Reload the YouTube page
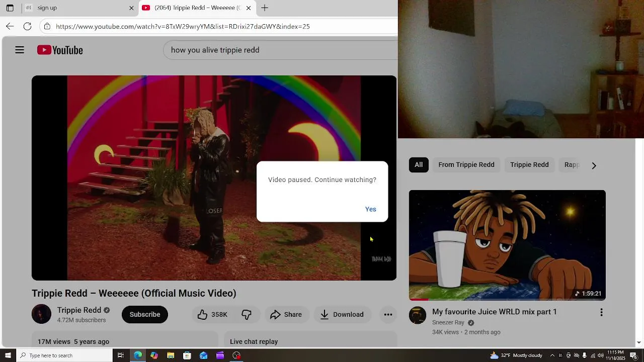 (28, 26)
